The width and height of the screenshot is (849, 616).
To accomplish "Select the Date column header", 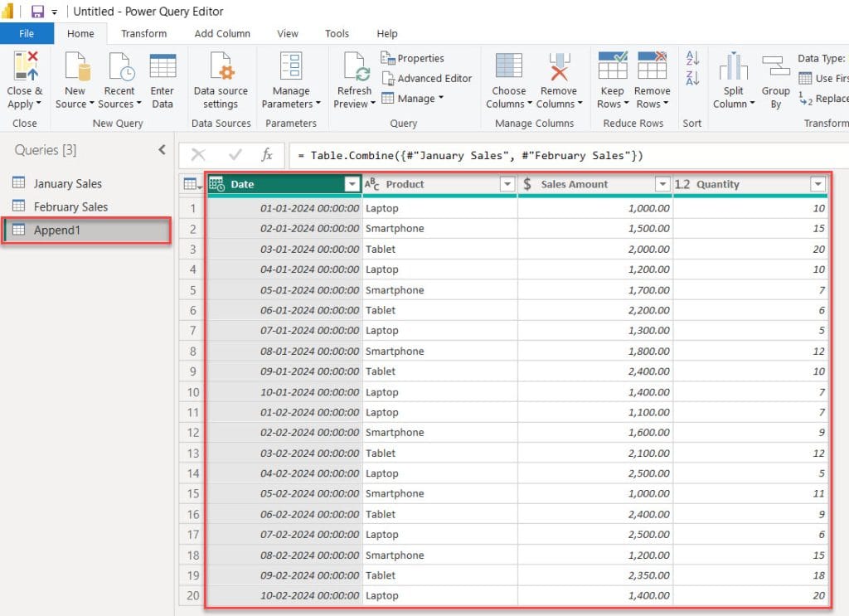I will 285,184.
